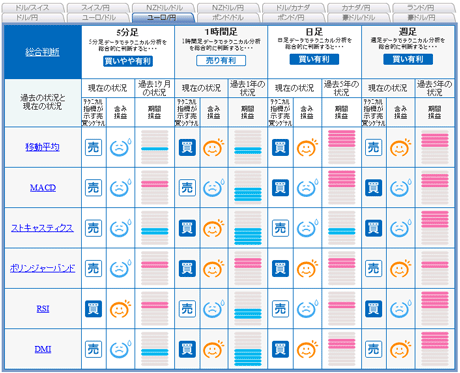Click the 週足 buy signal icon in MACD row
This screenshot has width=460, height=373.
pyautogui.click(x=374, y=188)
